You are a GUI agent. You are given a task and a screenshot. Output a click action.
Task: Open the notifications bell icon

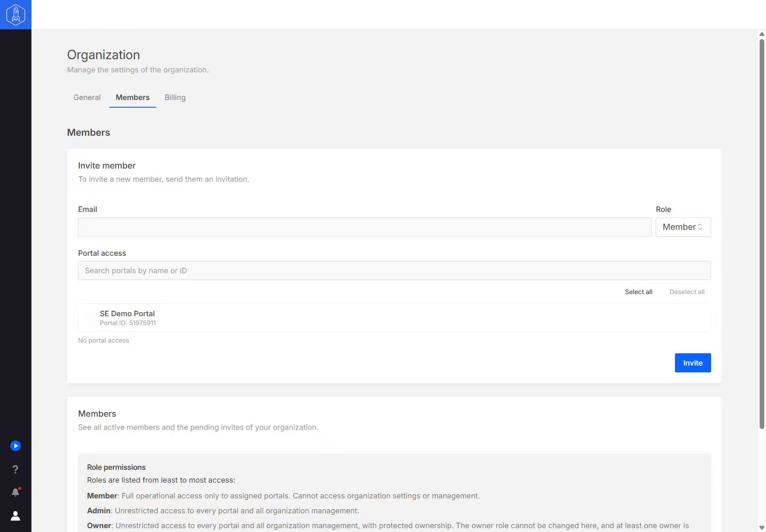15,492
